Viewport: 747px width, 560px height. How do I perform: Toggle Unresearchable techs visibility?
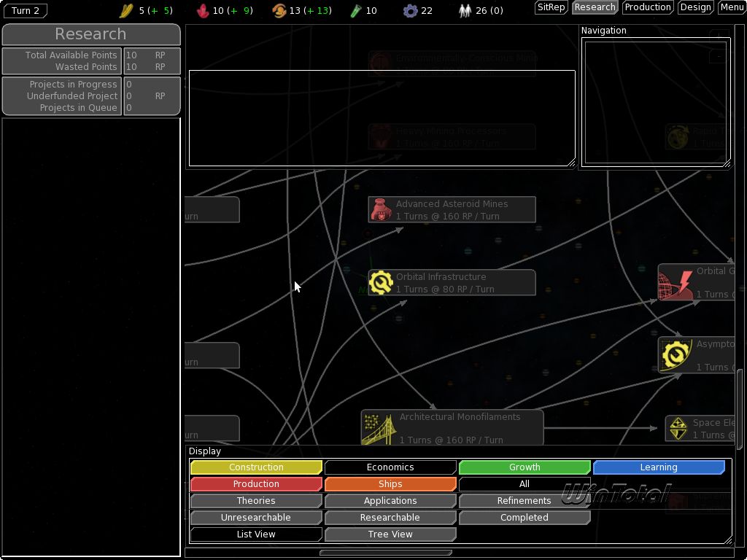tap(256, 517)
